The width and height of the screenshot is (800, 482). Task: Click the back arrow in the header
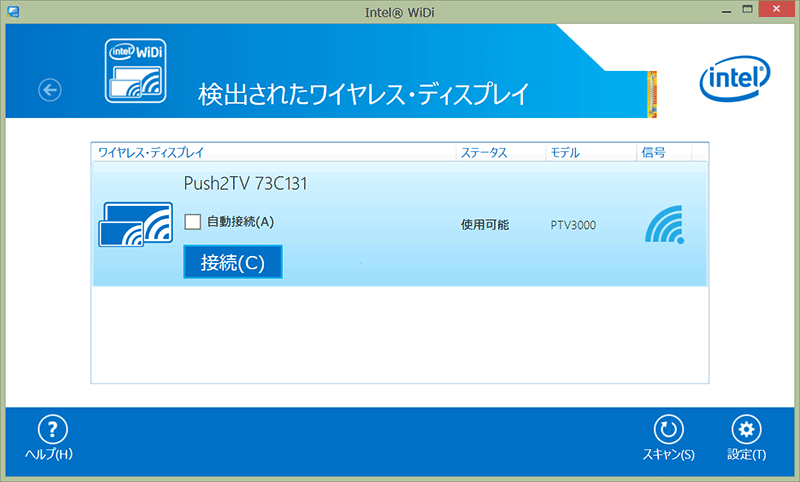click(x=50, y=90)
